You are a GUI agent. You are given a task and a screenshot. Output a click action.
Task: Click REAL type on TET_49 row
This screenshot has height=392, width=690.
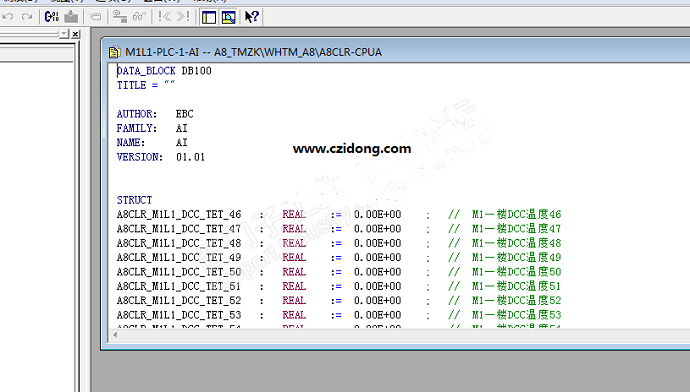pyautogui.click(x=294, y=257)
